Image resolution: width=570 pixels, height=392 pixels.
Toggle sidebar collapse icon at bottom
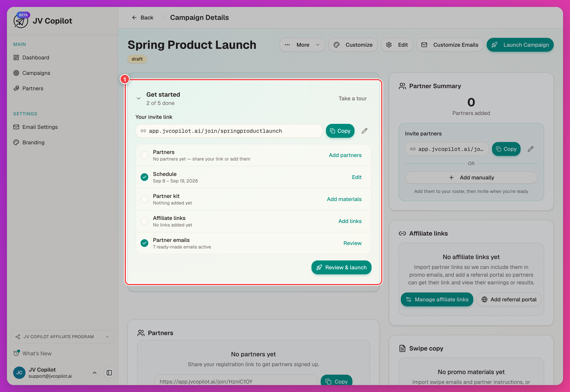click(x=109, y=373)
